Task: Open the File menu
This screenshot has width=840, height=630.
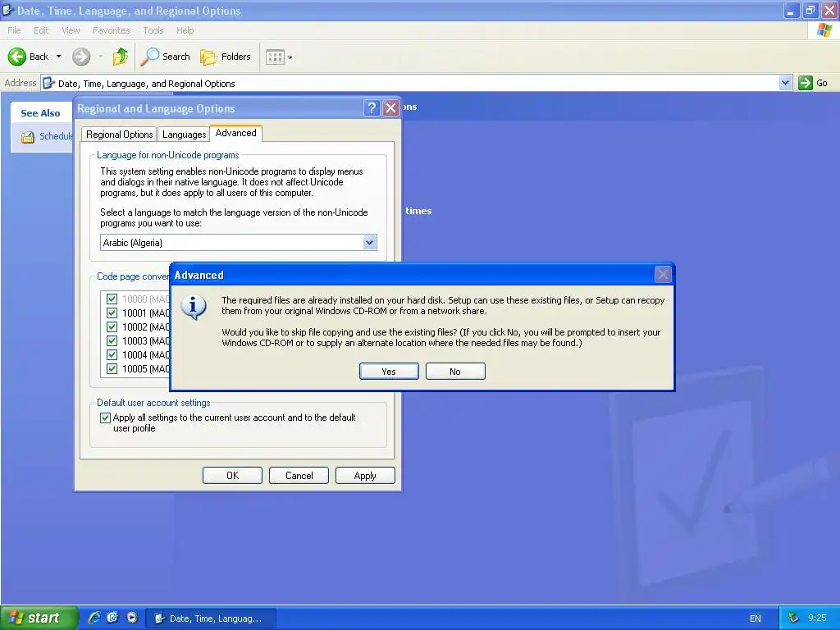Action: (14, 30)
